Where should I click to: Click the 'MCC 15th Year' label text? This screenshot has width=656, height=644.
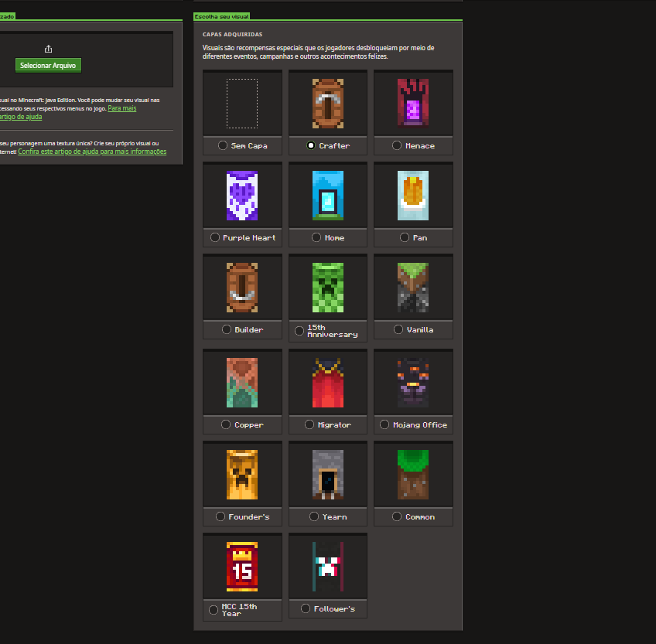[x=239, y=610]
